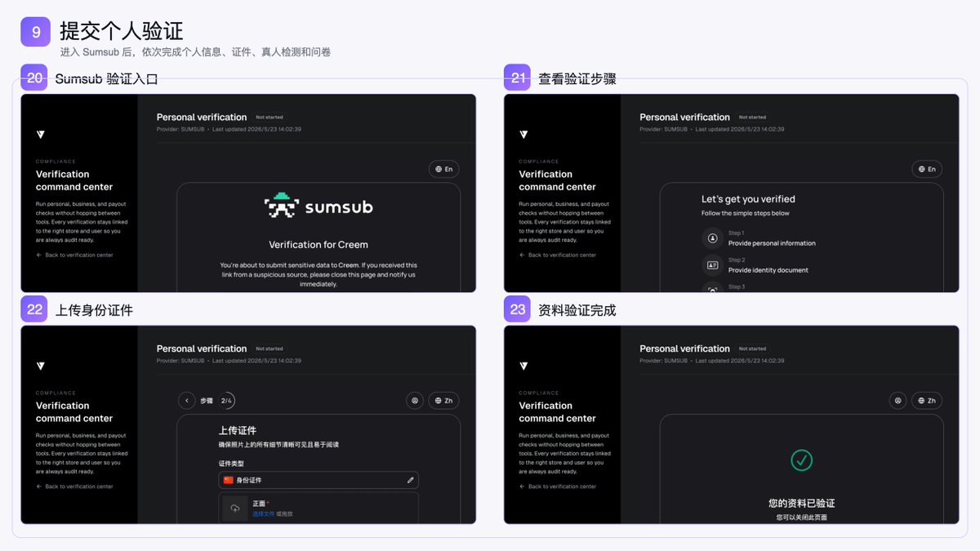The width and height of the screenshot is (980, 551).
Task: Open the support icon in the 资料验证完成 screenshot
Action: 898,401
